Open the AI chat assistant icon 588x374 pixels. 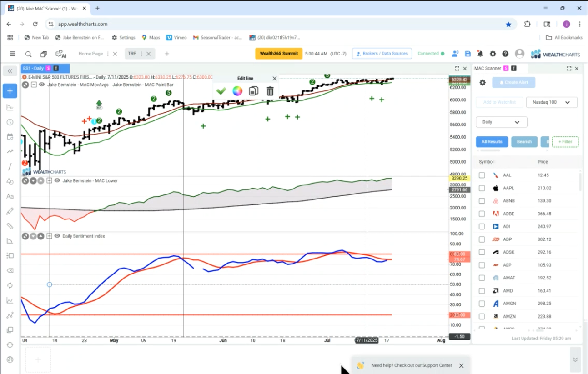60,54
